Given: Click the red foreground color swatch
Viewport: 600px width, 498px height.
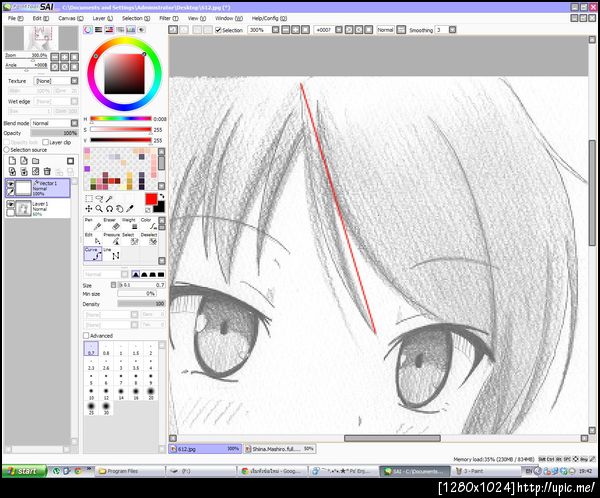Looking at the screenshot, I should pos(151,199).
